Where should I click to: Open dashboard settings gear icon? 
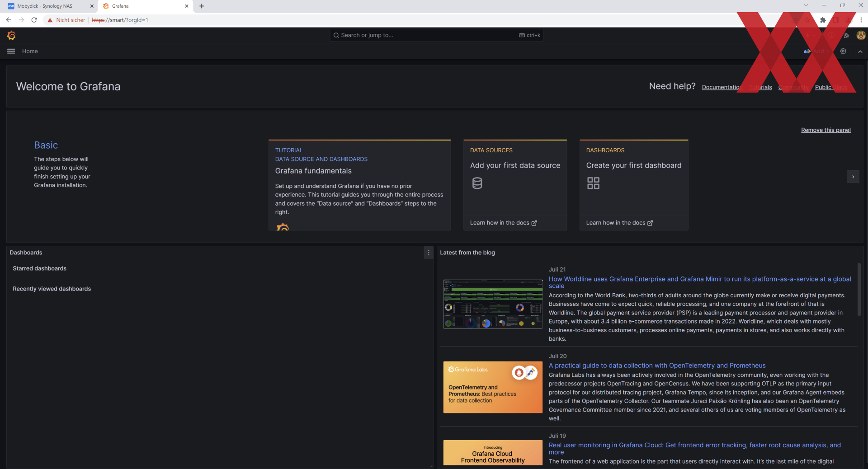click(x=843, y=51)
